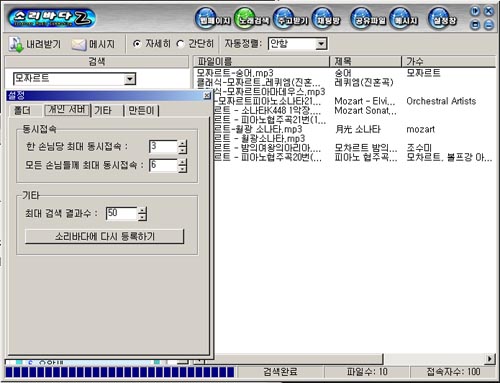The image size is (500, 383).
Task: Decrease 한 손님당 최대 동시접속 value
Action: pyautogui.click(x=182, y=150)
